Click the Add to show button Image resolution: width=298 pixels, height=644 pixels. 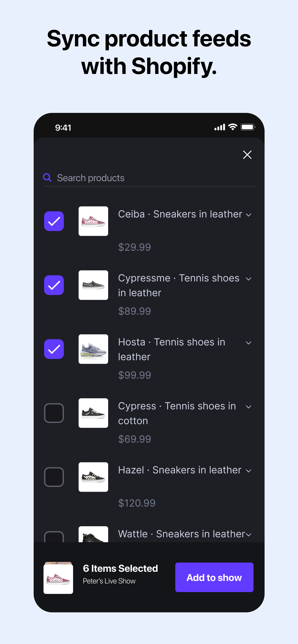(214, 577)
